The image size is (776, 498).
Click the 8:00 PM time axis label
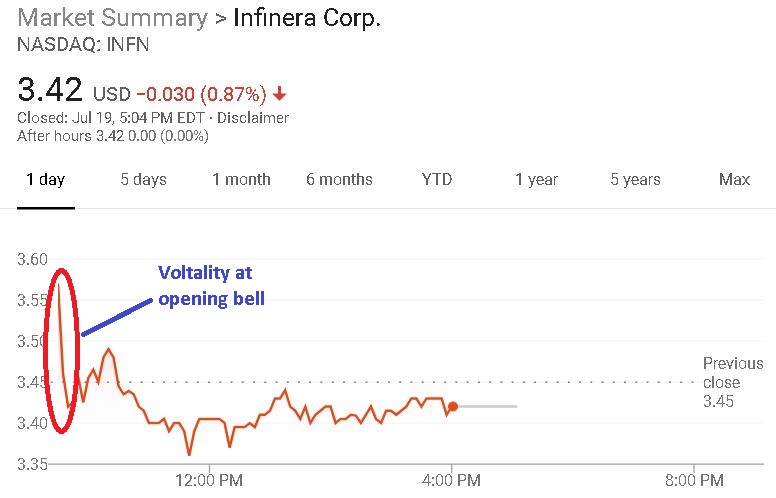coord(694,478)
